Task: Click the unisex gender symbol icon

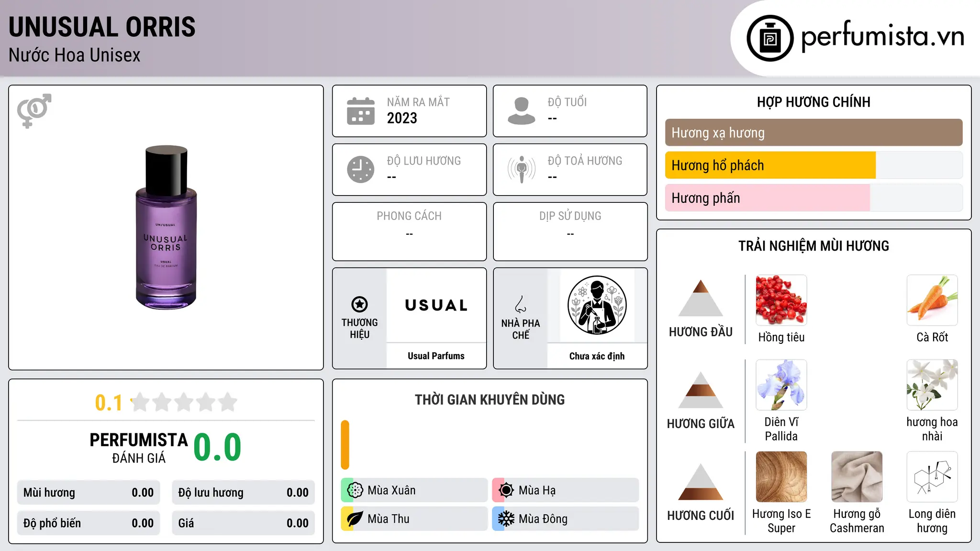Action: pyautogui.click(x=34, y=111)
